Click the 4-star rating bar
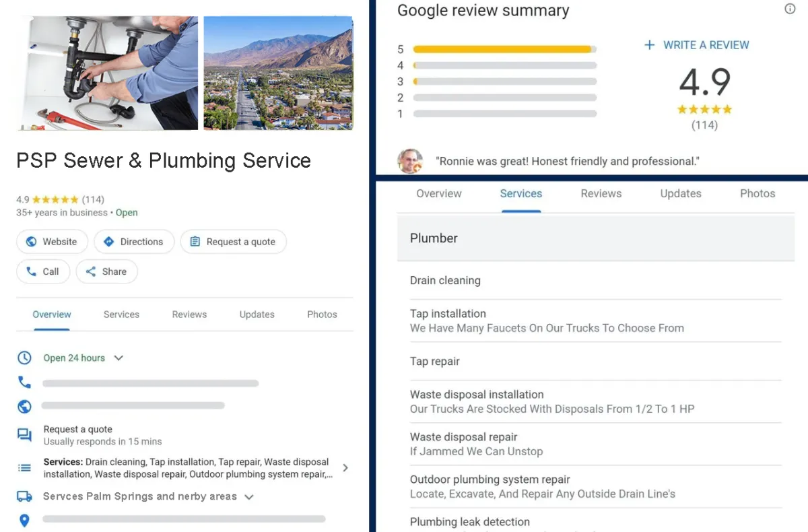Screen dimensions: 808x532 tap(505, 65)
